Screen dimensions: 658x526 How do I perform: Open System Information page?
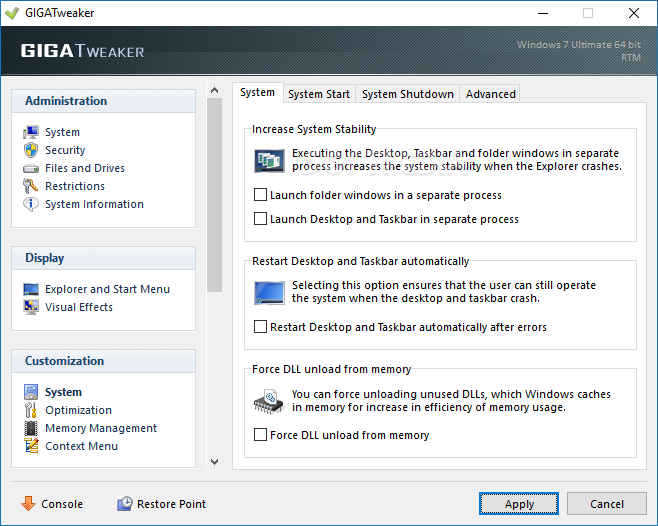point(94,204)
